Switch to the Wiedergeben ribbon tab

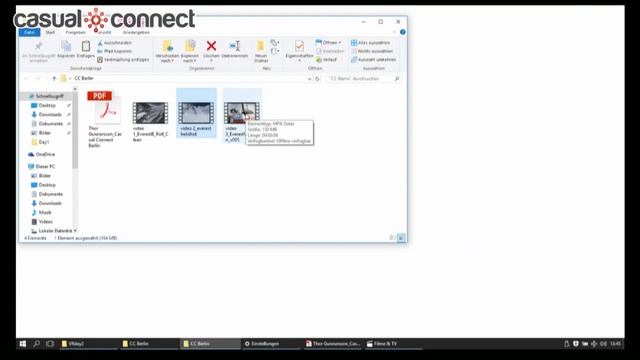pos(136,32)
